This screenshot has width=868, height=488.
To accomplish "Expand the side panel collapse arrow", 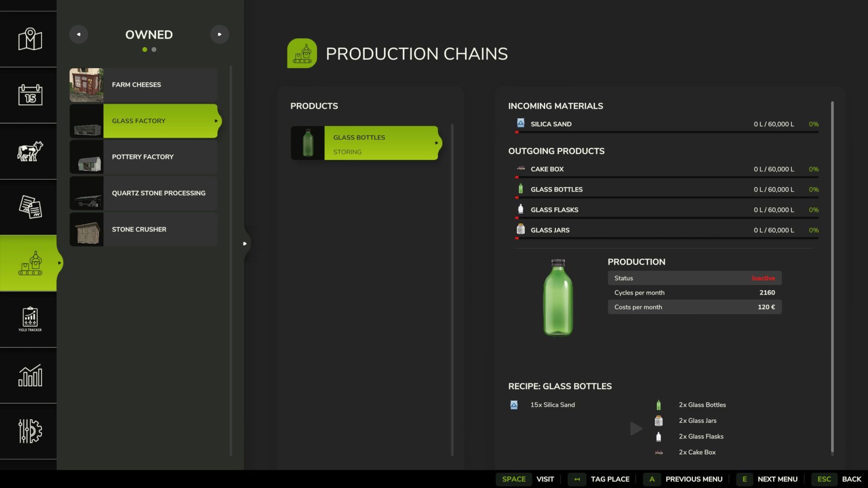I will tap(245, 244).
